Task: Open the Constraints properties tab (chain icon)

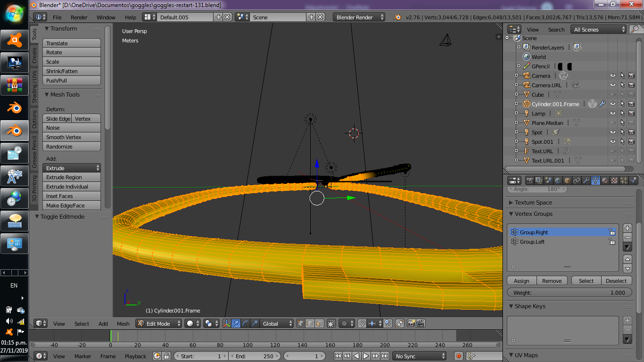Action: (577, 181)
